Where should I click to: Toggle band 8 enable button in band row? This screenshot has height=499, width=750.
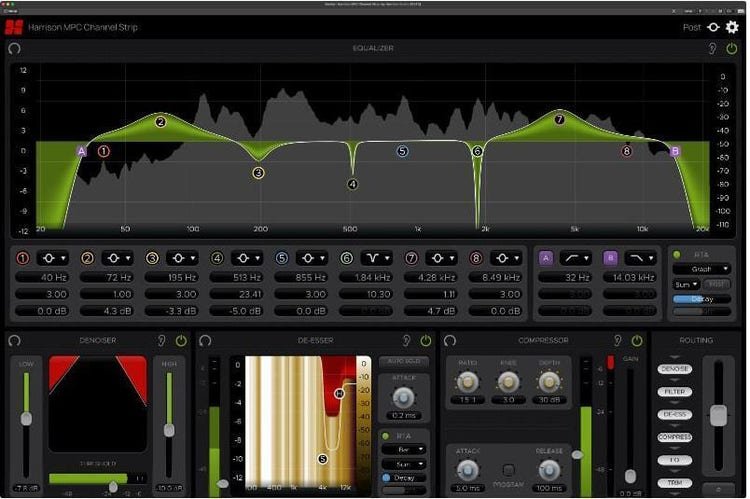click(x=476, y=258)
